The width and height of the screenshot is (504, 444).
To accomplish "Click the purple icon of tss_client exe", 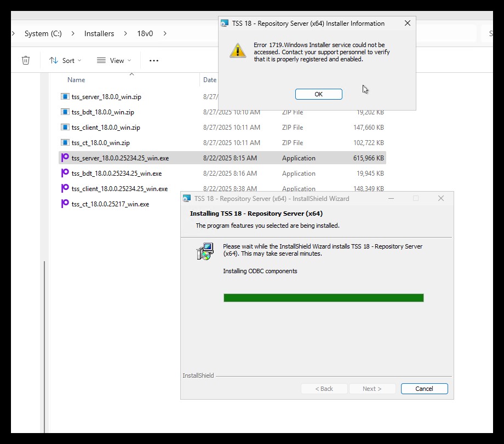I will [x=65, y=188].
